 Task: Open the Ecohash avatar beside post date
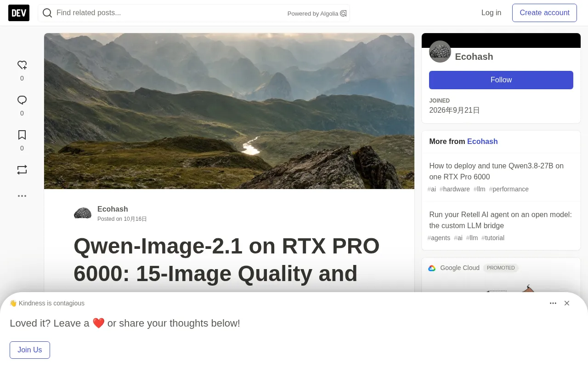pos(83,213)
